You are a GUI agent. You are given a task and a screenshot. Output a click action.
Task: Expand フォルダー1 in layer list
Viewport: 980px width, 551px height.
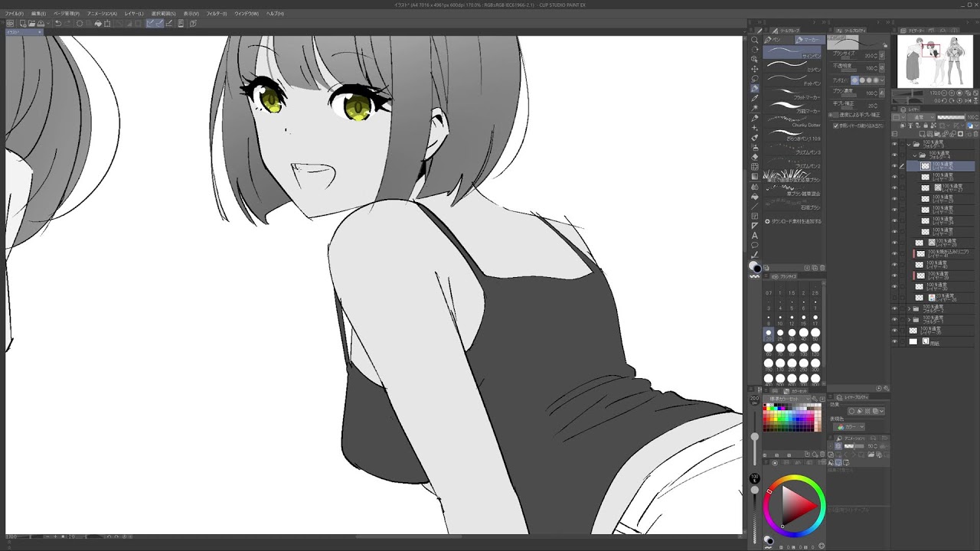click(x=909, y=320)
